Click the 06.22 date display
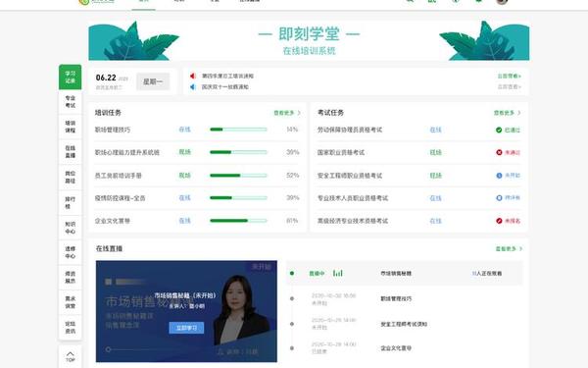Image resolution: width=588 pixels, height=368 pixels. 106,78
